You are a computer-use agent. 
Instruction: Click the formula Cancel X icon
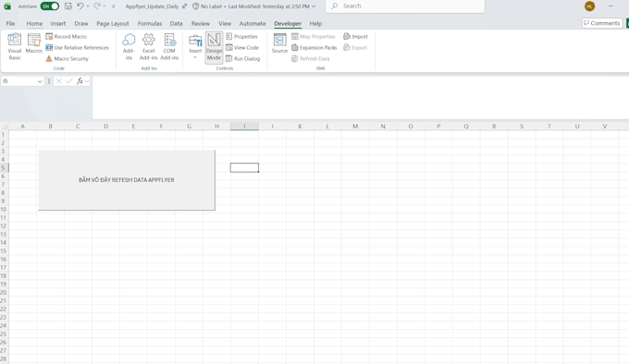[x=59, y=81]
